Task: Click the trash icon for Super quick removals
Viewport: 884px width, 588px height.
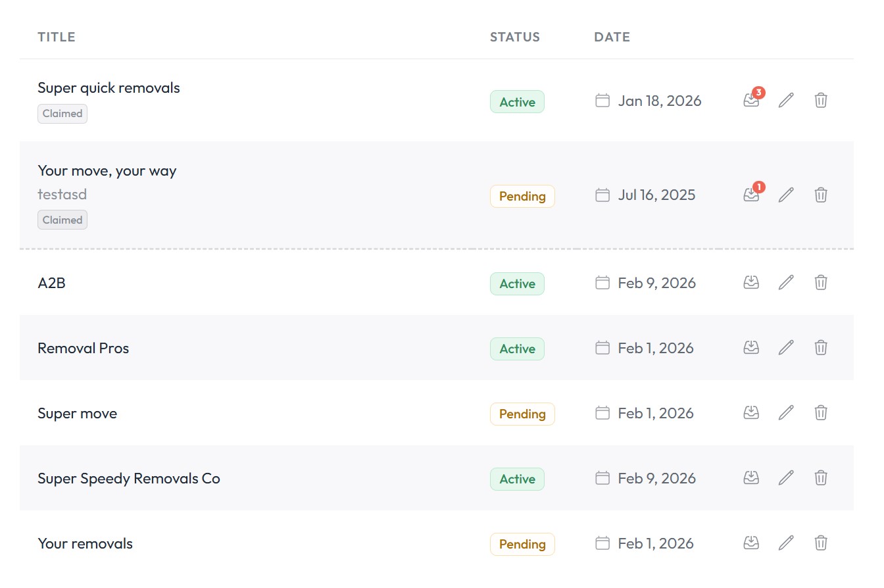Action: pyautogui.click(x=820, y=100)
